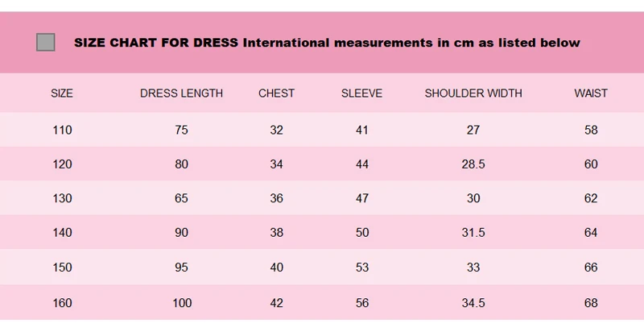Select the SHOULDER WIDTH column header

(473, 93)
